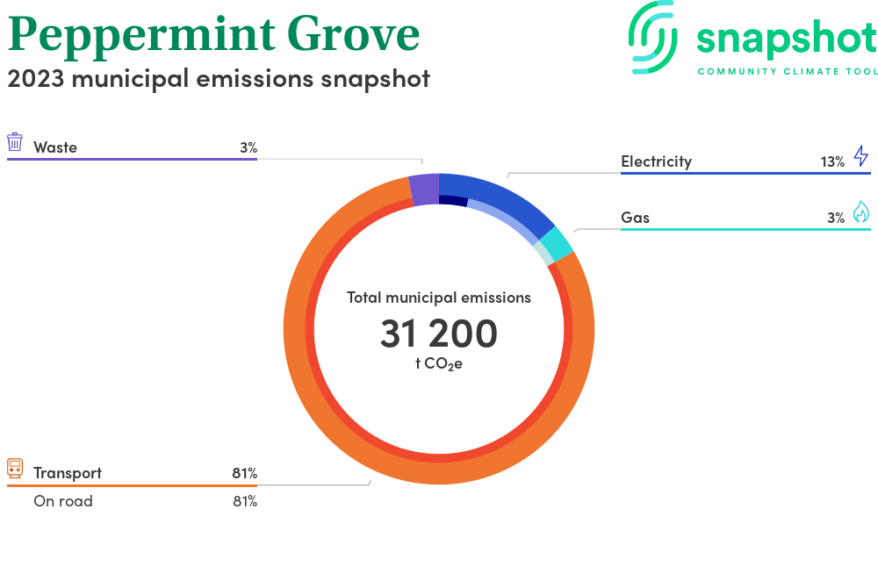Click the 31 200 total emissions figure
Screen dimensions: 878x588
(439, 333)
